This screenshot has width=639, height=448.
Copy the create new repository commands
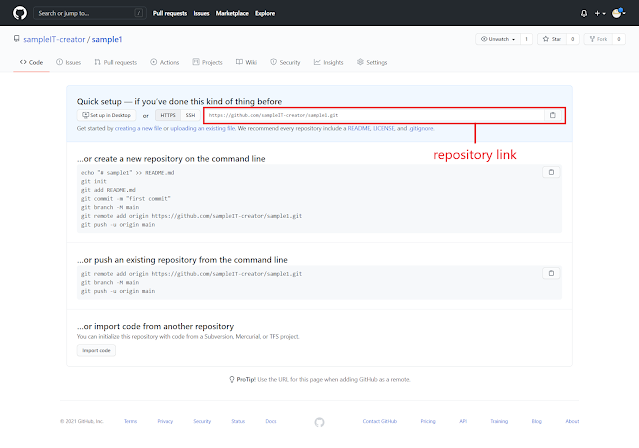pyautogui.click(x=551, y=172)
